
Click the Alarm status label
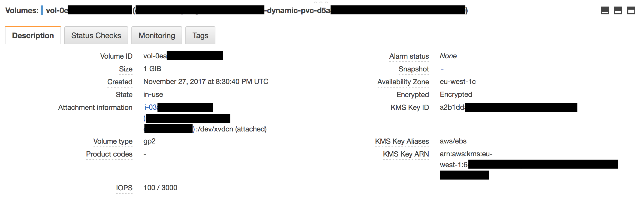(409, 56)
